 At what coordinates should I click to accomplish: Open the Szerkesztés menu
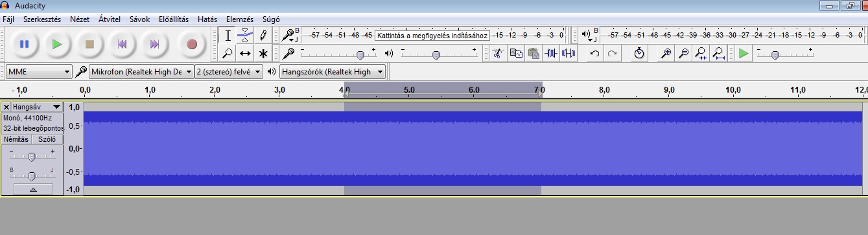point(42,19)
